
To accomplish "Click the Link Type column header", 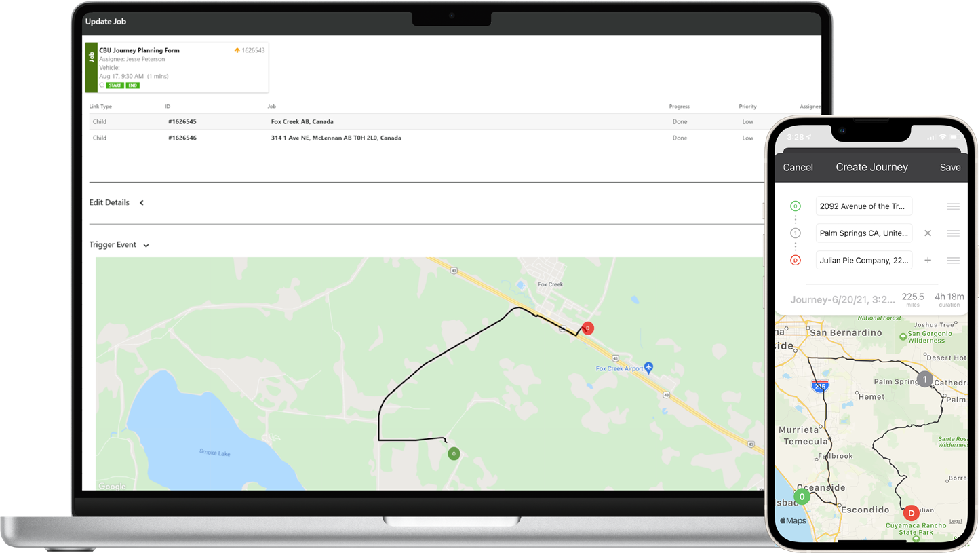I will click(100, 107).
